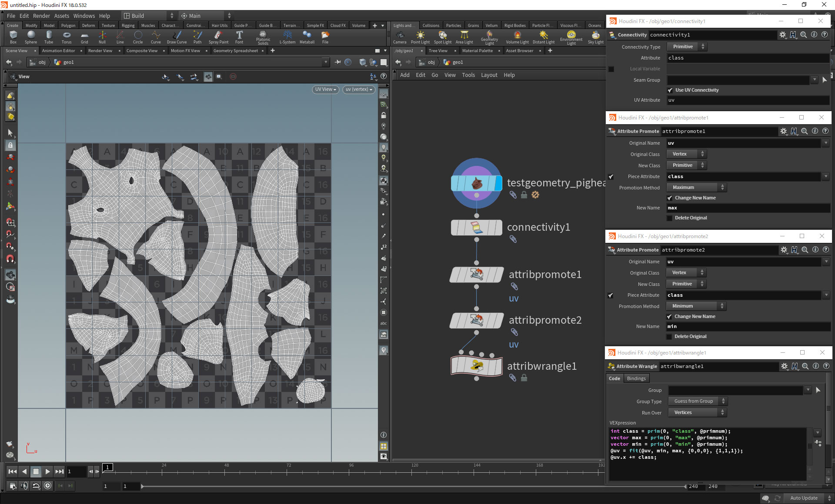Select the Grid shelf tool

[84, 37]
